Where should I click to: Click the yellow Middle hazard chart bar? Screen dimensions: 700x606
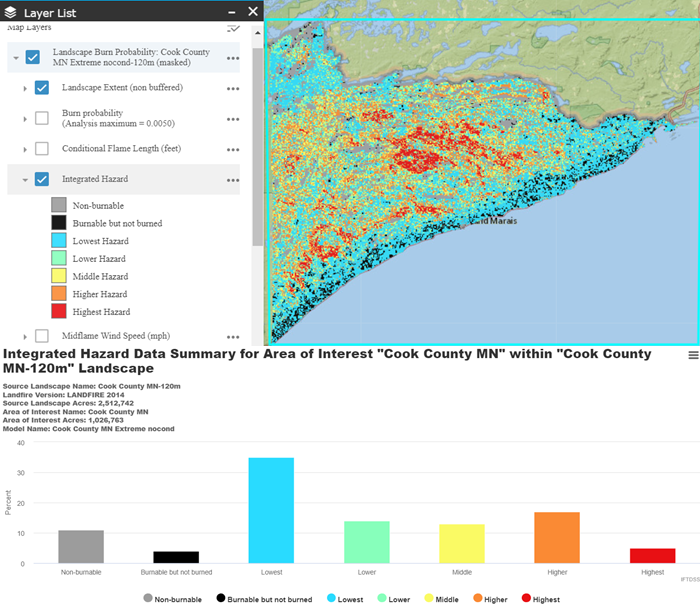(462, 543)
